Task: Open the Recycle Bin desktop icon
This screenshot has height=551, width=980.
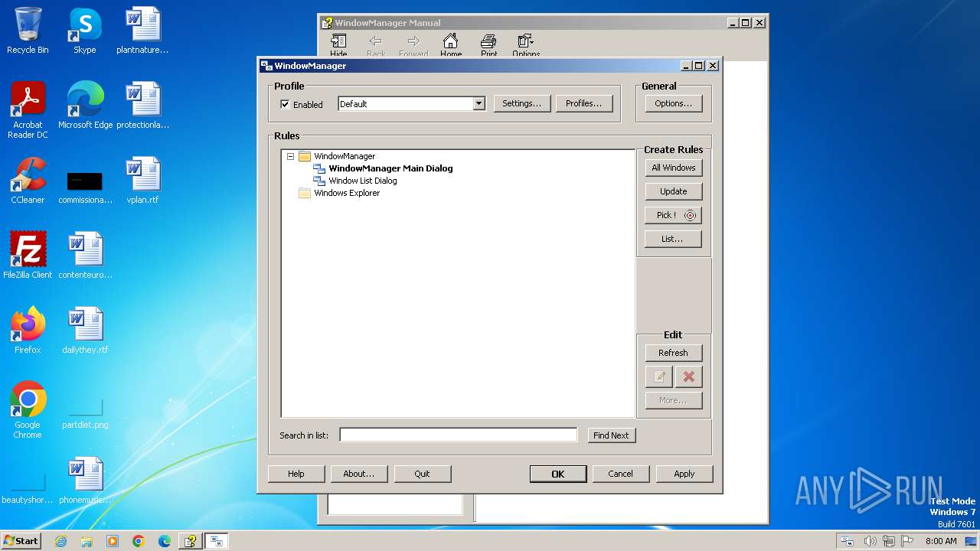Action: pyautogui.click(x=28, y=31)
